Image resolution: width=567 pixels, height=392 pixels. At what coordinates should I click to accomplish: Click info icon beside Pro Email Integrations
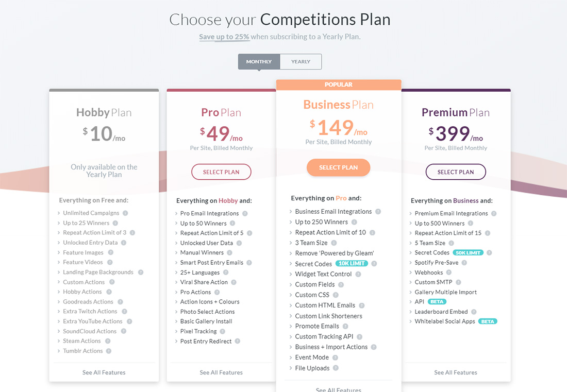[245, 214]
